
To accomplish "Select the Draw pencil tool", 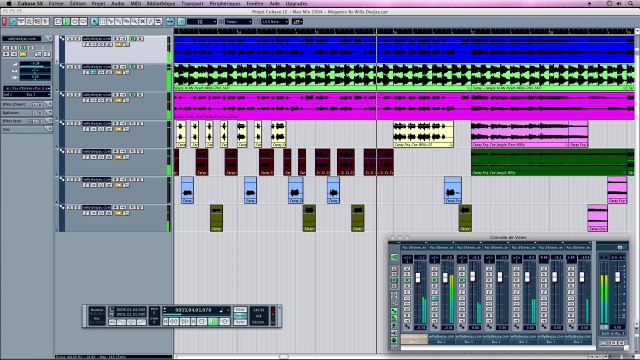I will coord(150,21).
